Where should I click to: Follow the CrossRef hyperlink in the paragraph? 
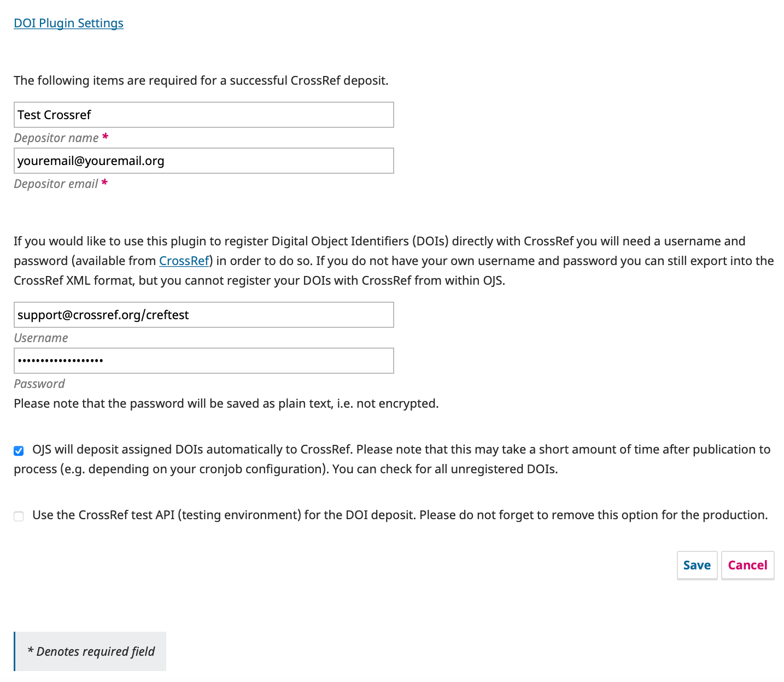(x=184, y=261)
